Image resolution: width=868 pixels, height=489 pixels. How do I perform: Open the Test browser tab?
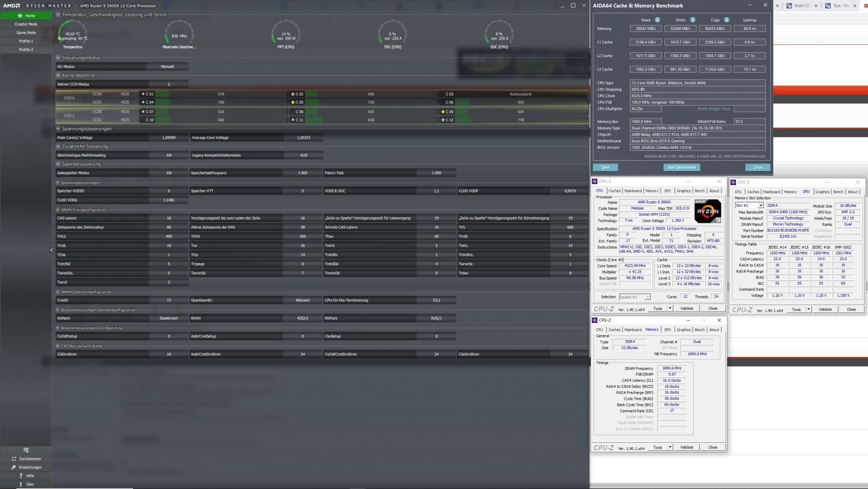click(840, 6)
